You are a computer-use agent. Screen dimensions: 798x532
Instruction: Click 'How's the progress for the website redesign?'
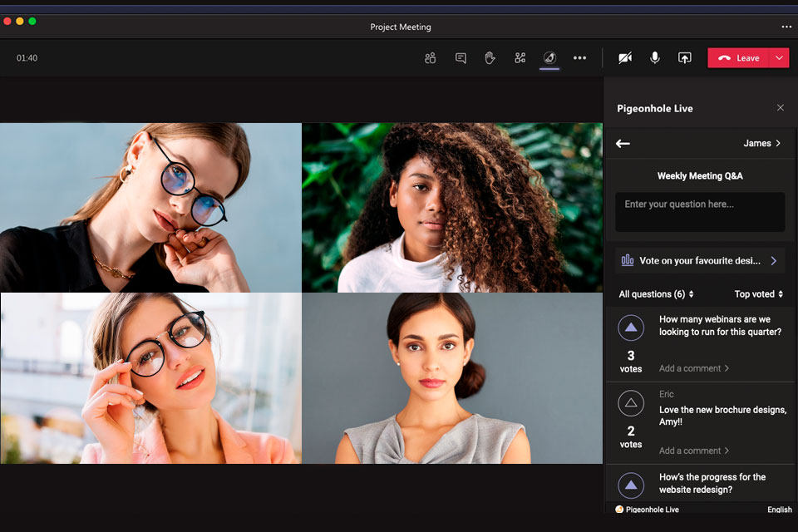(x=712, y=483)
